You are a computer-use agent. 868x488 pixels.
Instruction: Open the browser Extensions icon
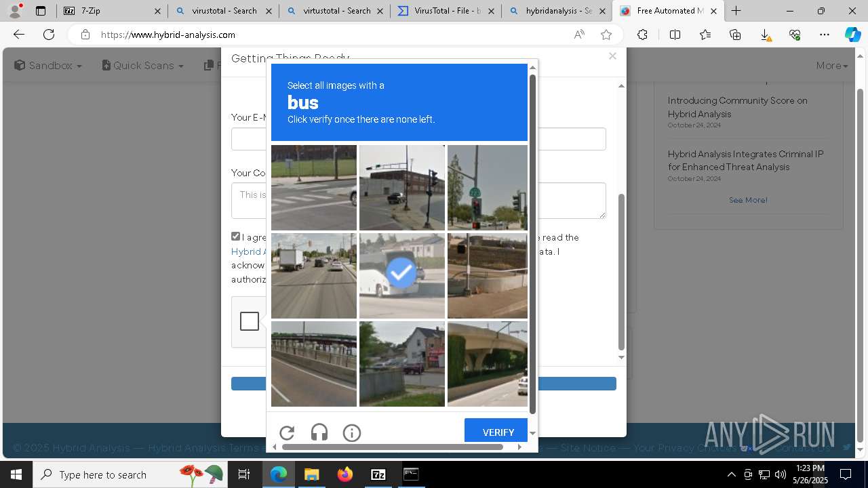coord(642,35)
